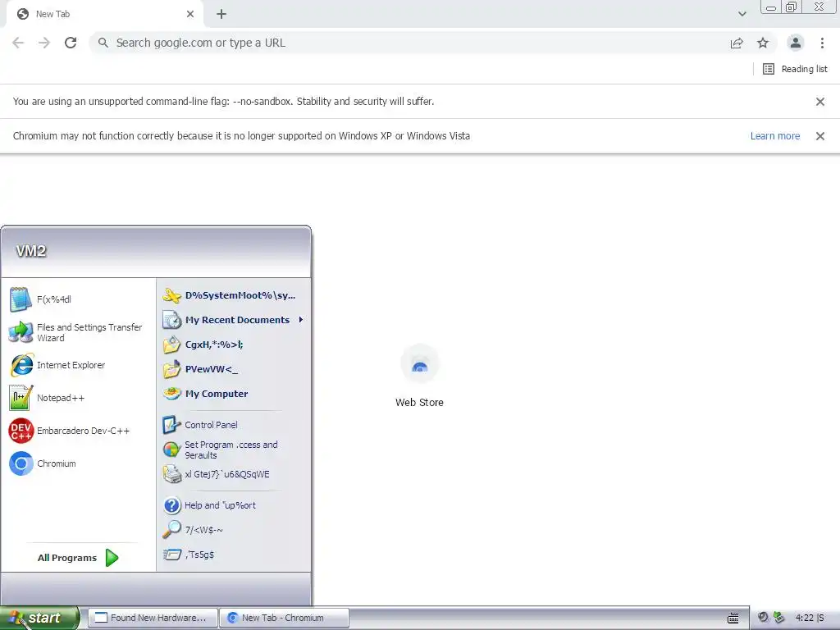Switch to Found New Hardware taskbar window
The height and width of the screenshot is (630, 840).
pyautogui.click(x=153, y=618)
